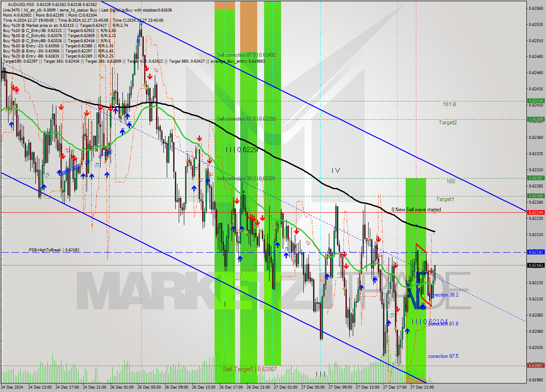Screen dimensions: 546x392
Task: Click 0.62510 on the price scale
Action: pyautogui.click(x=536, y=40)
